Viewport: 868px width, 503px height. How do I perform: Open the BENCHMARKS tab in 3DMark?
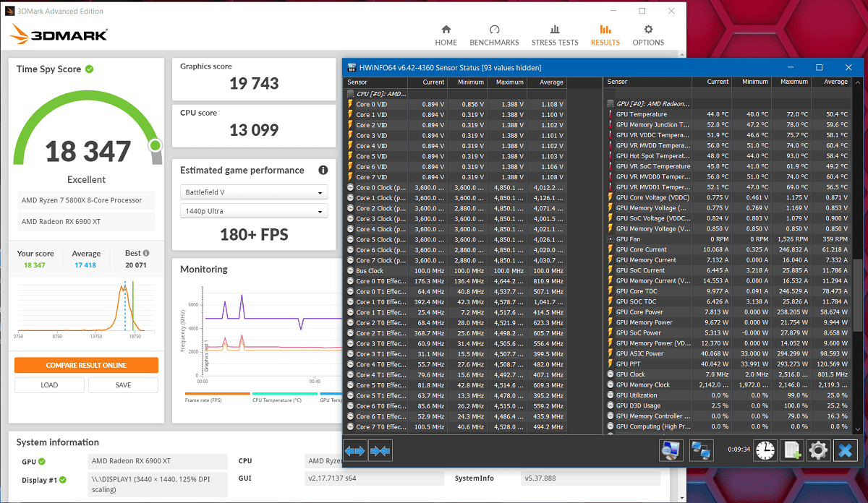tap(494, 35)
